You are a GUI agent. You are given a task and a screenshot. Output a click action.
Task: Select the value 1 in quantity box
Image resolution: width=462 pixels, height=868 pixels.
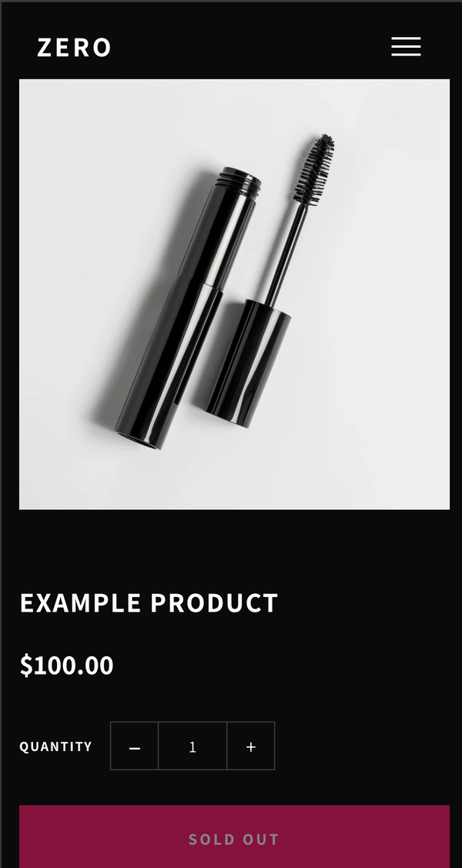tap(192, 747)
